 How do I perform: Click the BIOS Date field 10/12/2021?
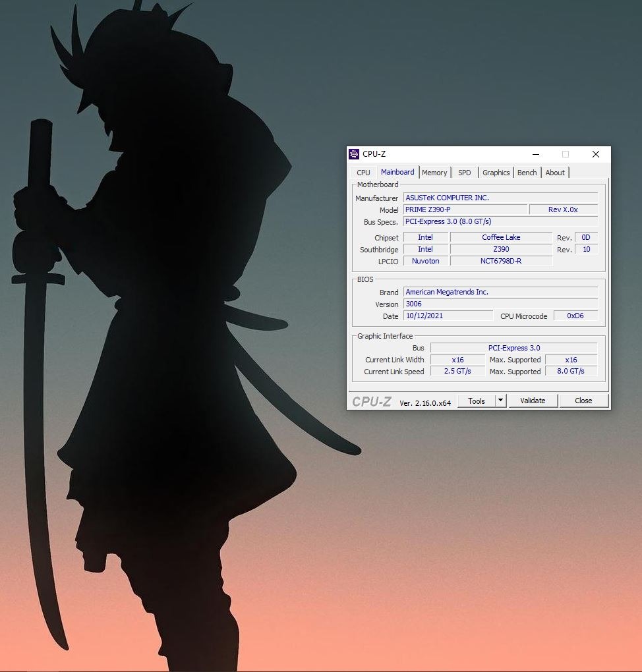(448, 316)
